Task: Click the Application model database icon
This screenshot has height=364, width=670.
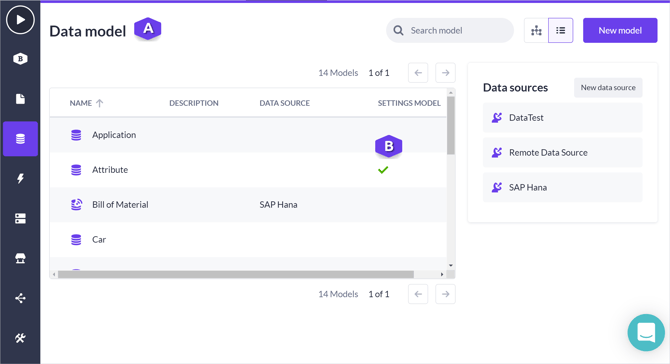Action: 76,135
